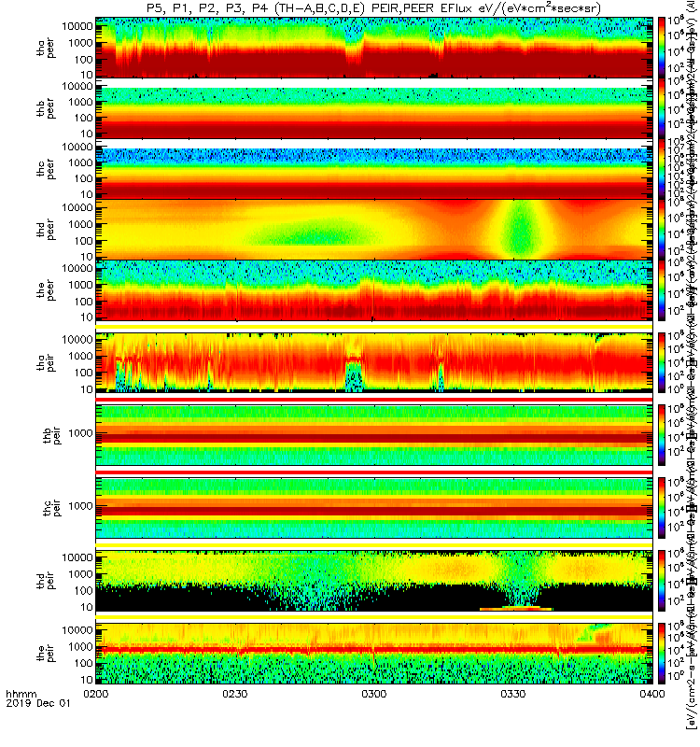
Task: Select the 'thb peer' panel label
Action: tap(46, 108)
